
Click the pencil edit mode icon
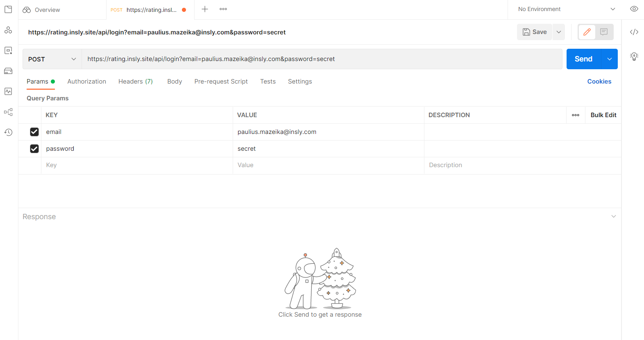[587, 32]
